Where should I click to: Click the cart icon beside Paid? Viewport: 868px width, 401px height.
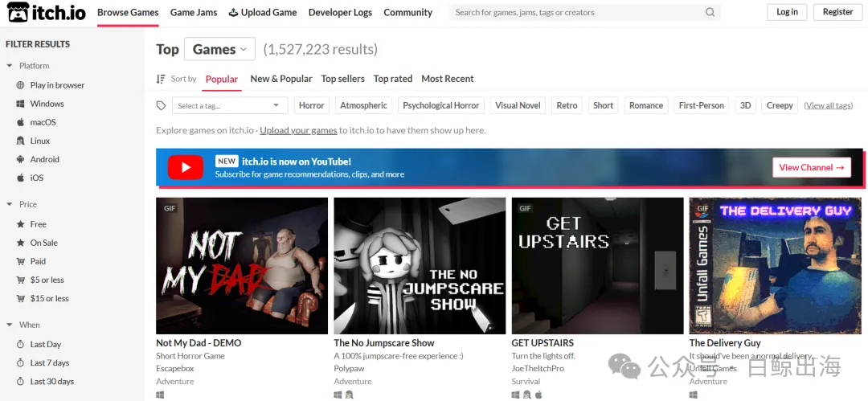click(x=20, y=261)
